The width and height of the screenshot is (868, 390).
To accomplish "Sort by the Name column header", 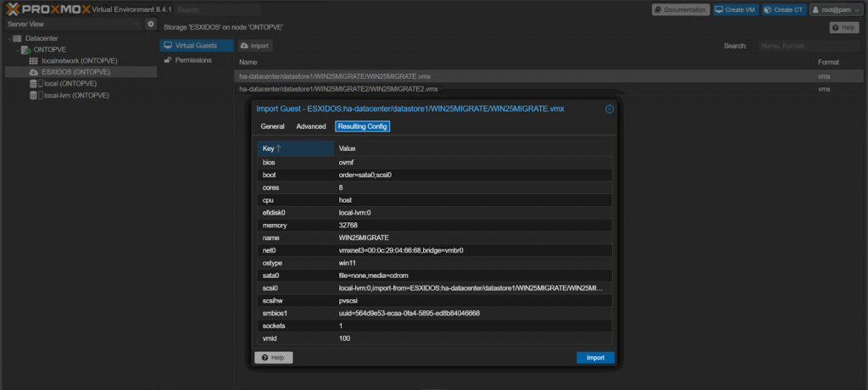I will tap(524, 62).
